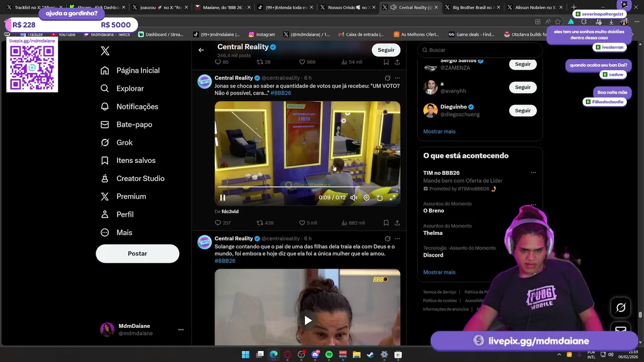Click the X logo in sidebar

(105, 51)
